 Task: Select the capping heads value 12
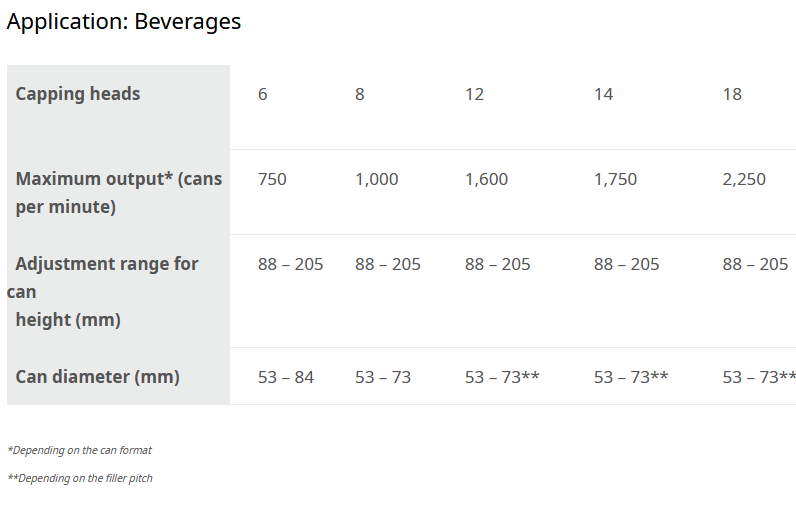(475, 94)
